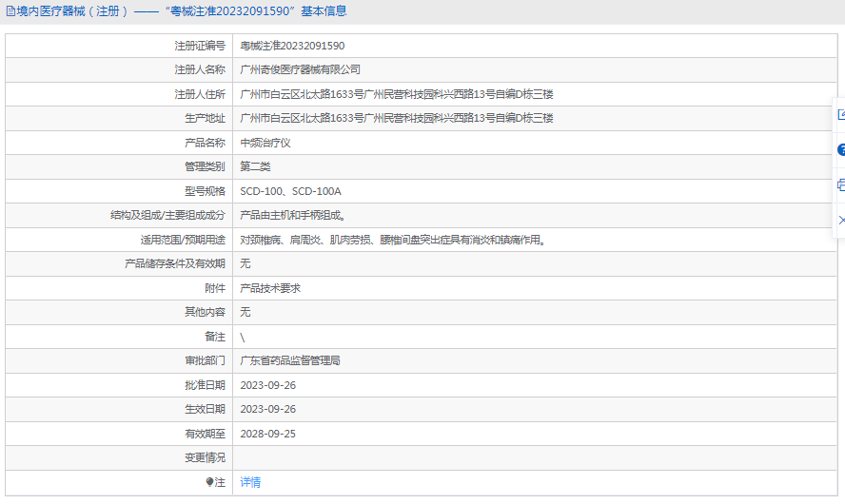Image resolution: width=845 pixels, height=504 pixels.
Task: Click attachment value 产品技术要求
Action: tap(270, 288)
